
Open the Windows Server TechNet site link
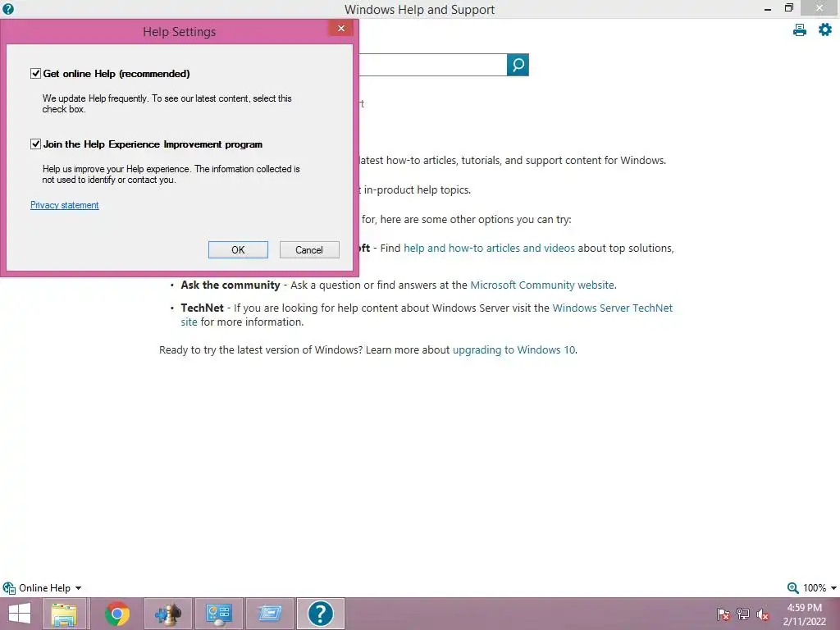[x=612, y=308]
